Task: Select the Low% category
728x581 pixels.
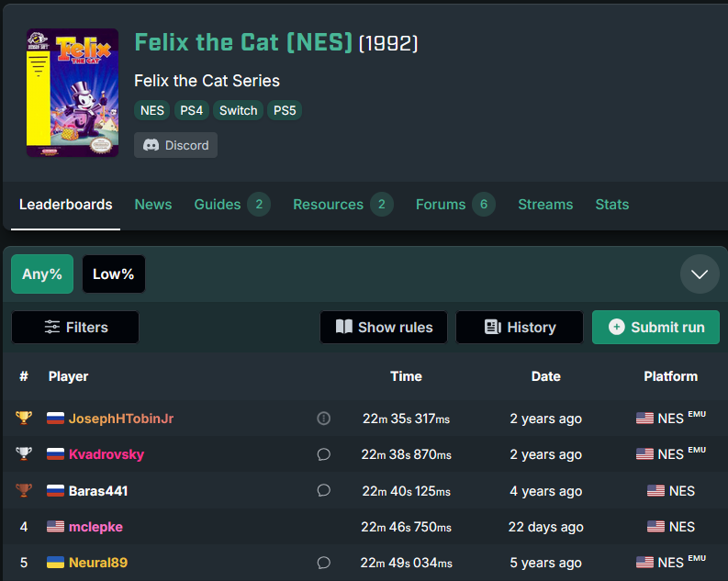Action: (x=114, y=274)
